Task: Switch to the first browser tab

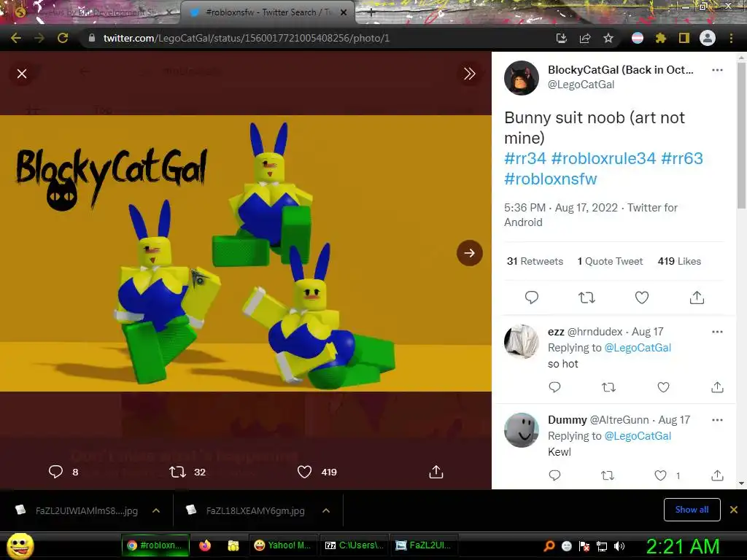Action: point(93,12)
